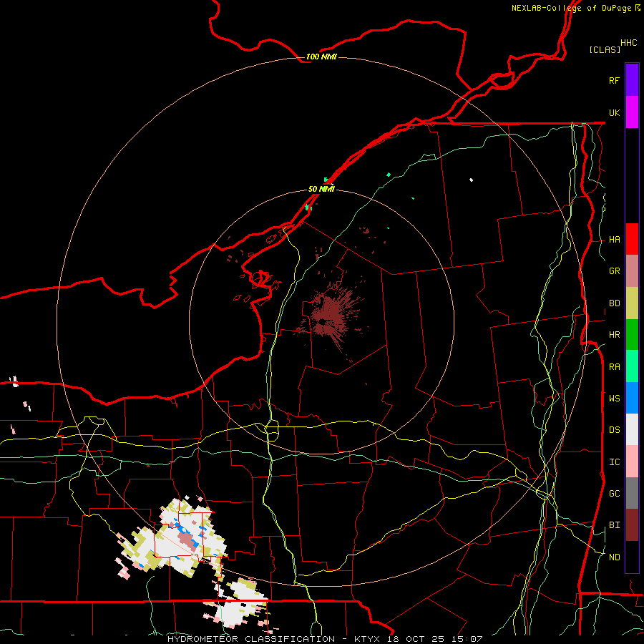Screen dimensions: 644x644
Task: Select the dusty pink GR legend swatch
Action: point(632,271)
